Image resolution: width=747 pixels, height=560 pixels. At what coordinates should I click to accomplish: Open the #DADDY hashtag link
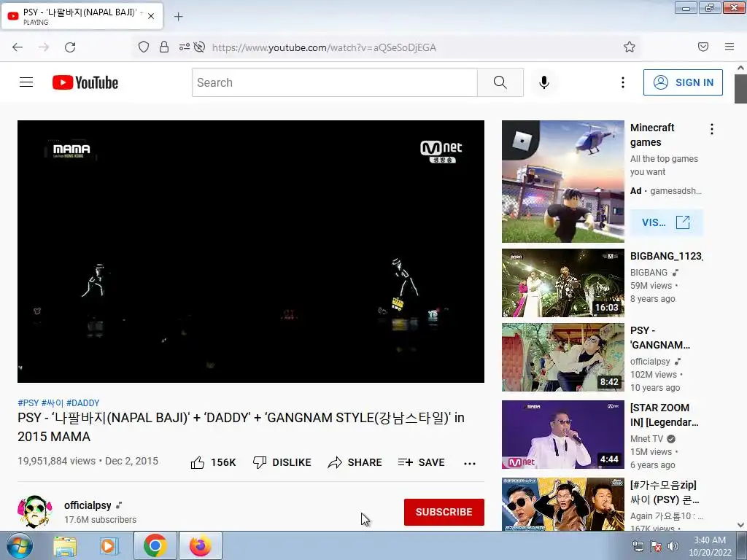[83, 402]
